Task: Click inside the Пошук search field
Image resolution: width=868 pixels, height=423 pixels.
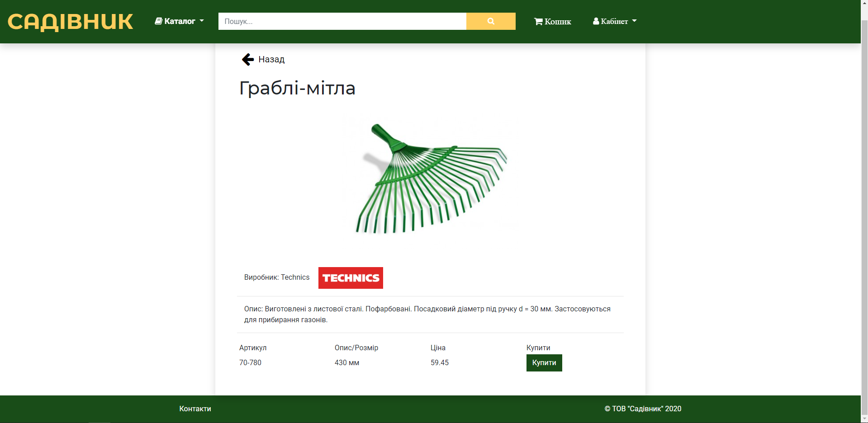Action: tap(342, 21)
